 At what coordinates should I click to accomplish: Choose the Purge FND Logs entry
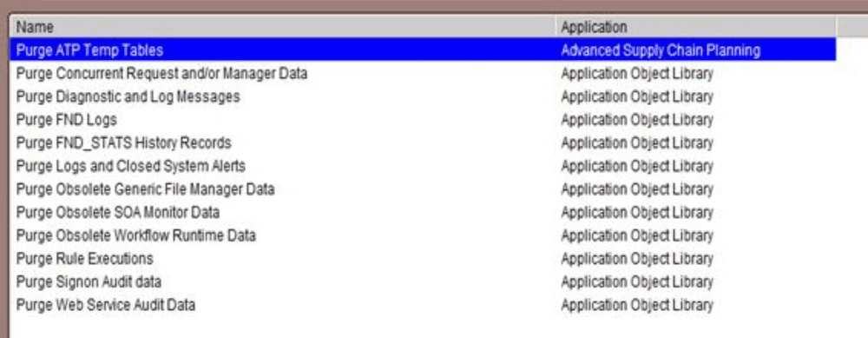67,120
